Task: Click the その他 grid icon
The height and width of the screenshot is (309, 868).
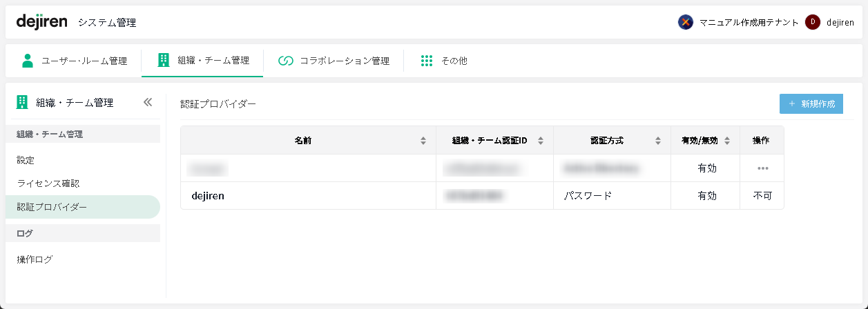Action: pos(427,61)
